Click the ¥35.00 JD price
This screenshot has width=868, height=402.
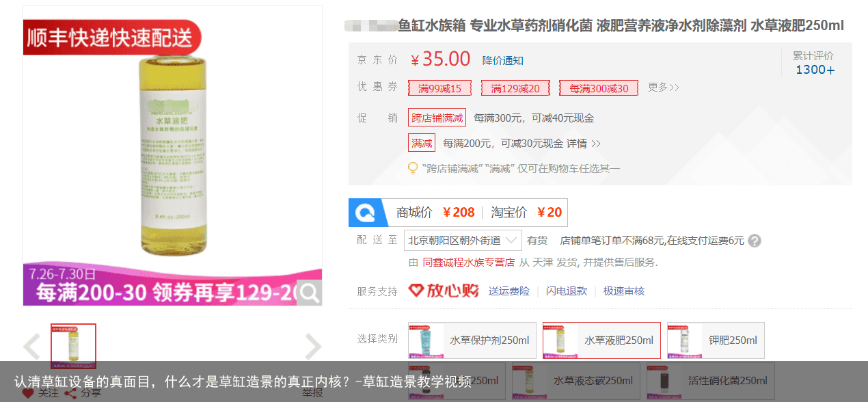tap(441, 59)
